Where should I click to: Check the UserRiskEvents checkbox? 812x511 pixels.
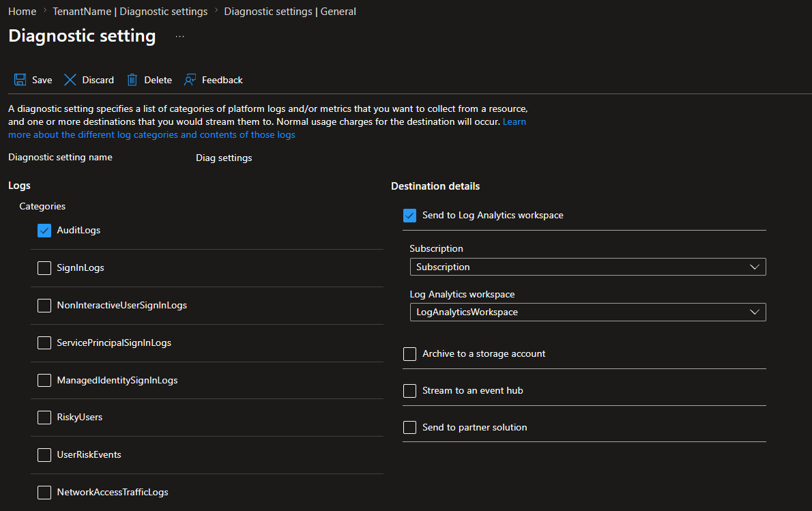[44, 454]
